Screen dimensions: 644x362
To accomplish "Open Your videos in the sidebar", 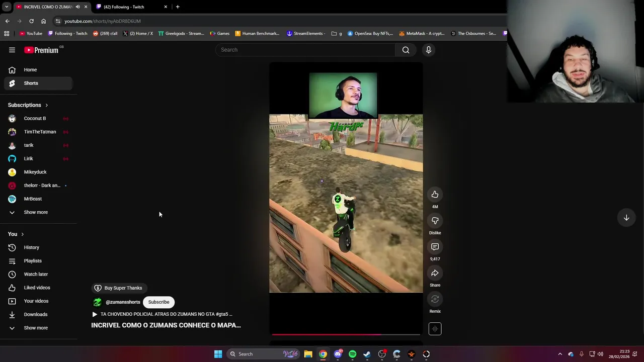I will pos(38,301).
